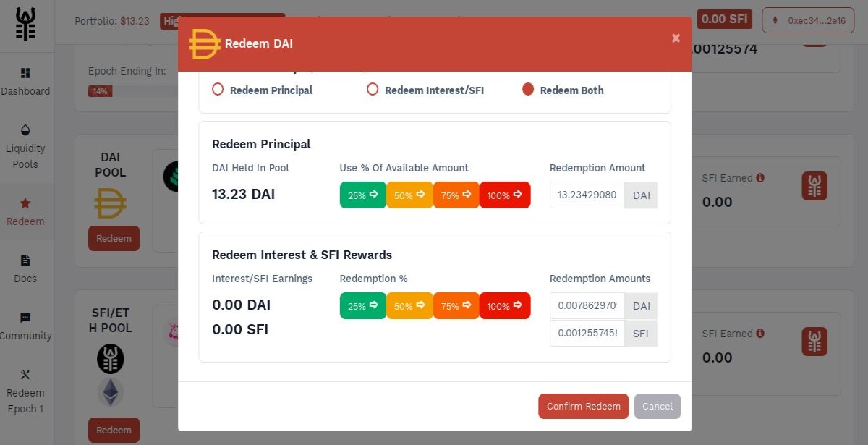Choose 25% of available principal amount
The width and height of the screenshot is (868, 445).
pos(363,195)
